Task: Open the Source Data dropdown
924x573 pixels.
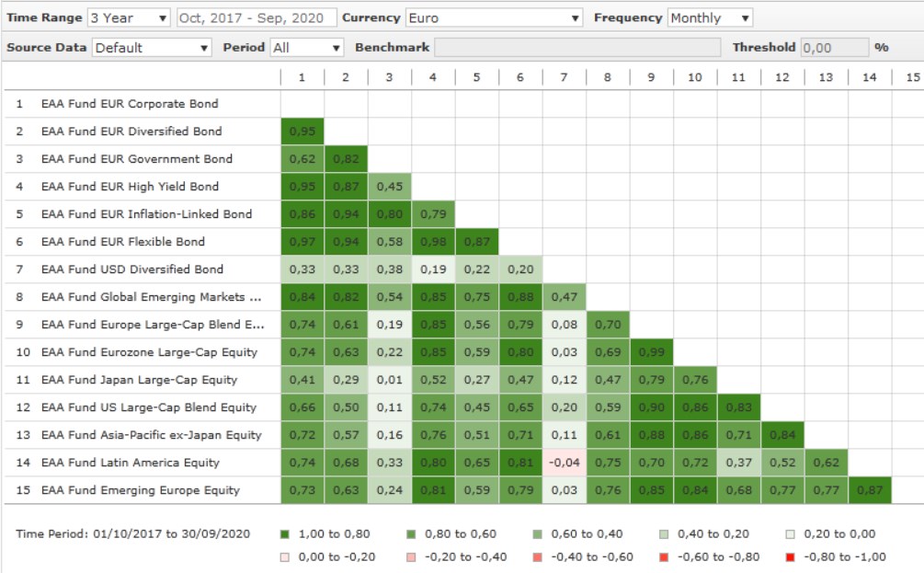Action: tap(152, 47)
